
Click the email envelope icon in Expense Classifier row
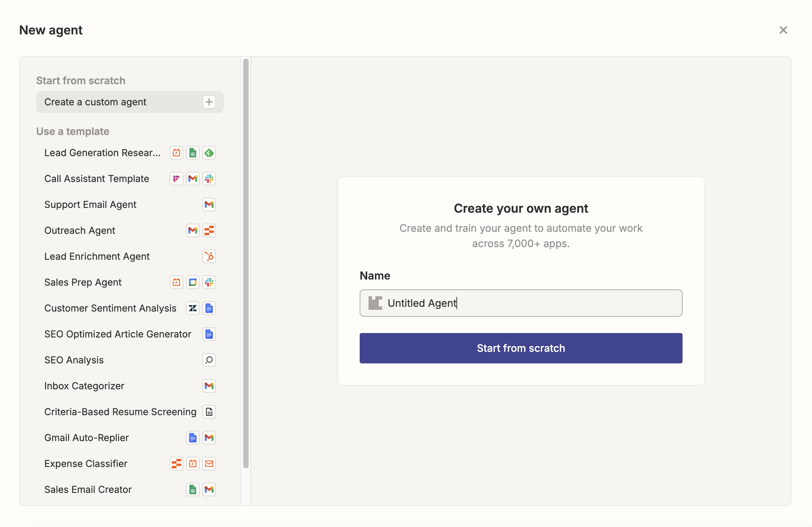[209, 464]
